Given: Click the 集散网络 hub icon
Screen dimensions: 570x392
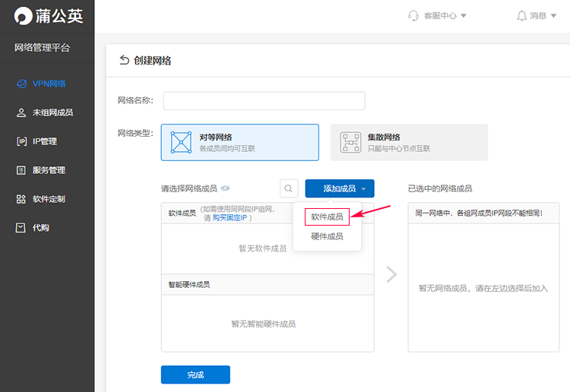Looking at the screenshot, I should [x=350, y=142].
